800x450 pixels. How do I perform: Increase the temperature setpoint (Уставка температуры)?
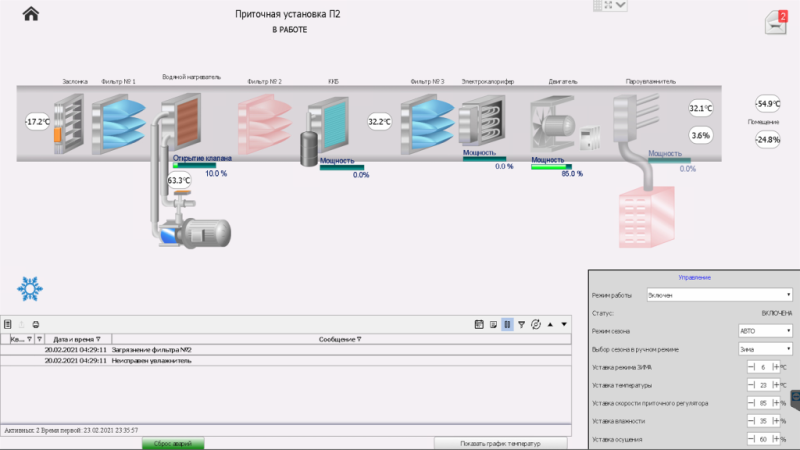(774, 385)
